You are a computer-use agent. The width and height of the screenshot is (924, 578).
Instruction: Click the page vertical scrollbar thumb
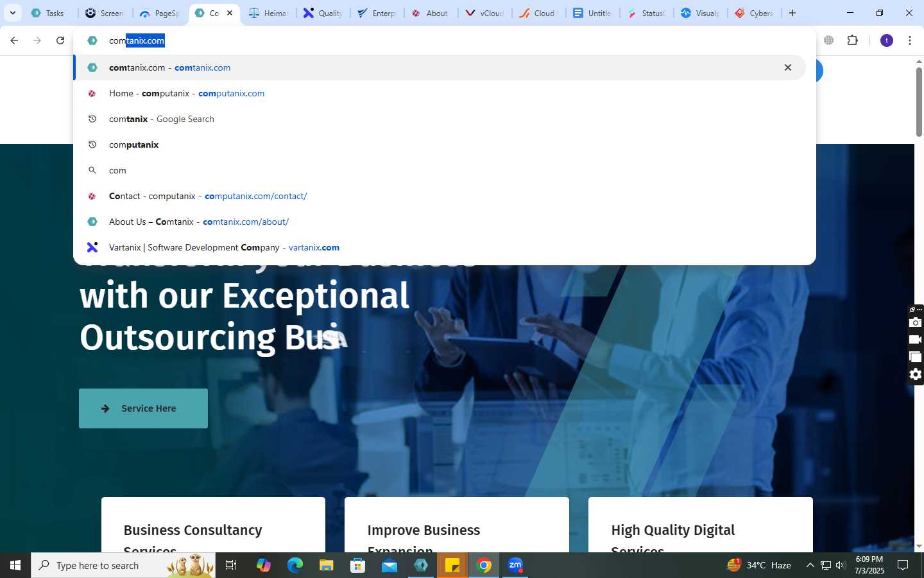click(x=919, y=101)
